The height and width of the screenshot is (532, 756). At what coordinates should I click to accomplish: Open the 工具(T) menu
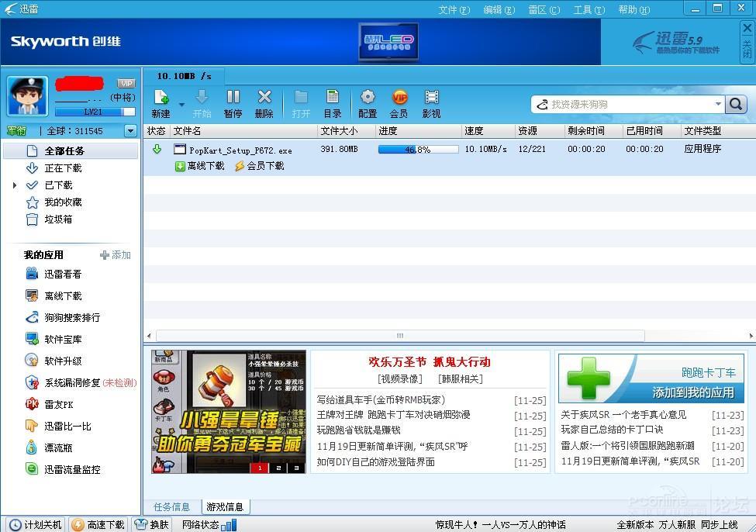click(x=589, y=9)
